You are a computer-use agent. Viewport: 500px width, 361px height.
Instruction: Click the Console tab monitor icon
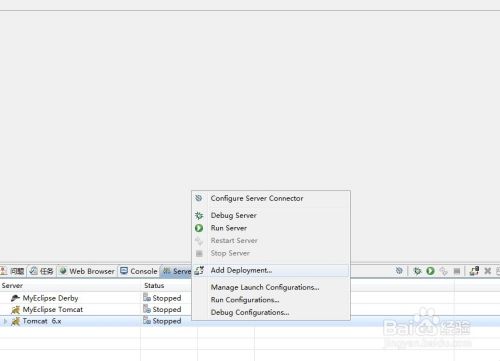[124, 271]
